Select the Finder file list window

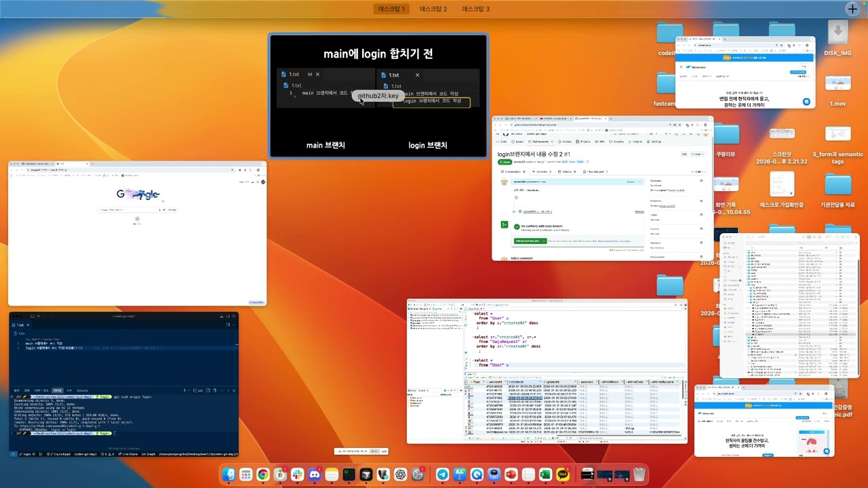(789, 306)
